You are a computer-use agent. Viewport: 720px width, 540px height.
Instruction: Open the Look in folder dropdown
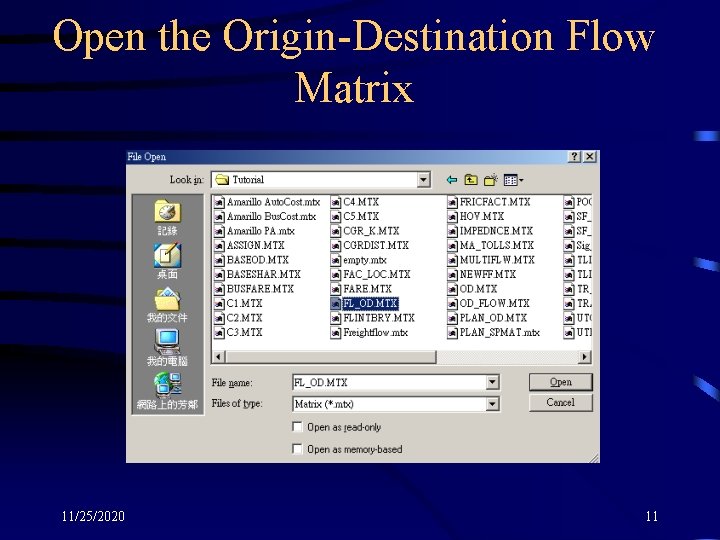(x=423, y=180)
